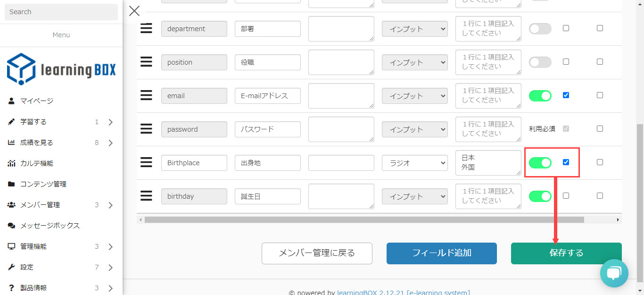Viewport: 644px width, 295px height.
Task: Uncheck the first checkbox in the Birthplace row
Action: [x=566, y=162]
